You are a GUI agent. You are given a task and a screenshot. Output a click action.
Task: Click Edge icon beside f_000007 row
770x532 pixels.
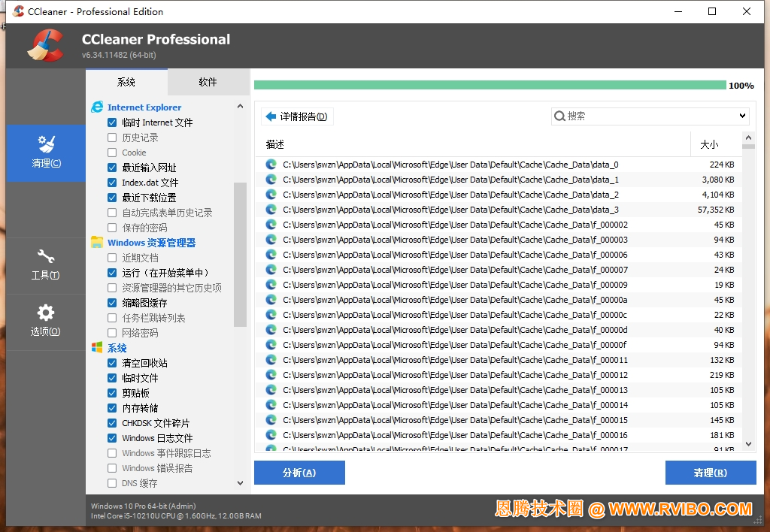click(271, 270)
